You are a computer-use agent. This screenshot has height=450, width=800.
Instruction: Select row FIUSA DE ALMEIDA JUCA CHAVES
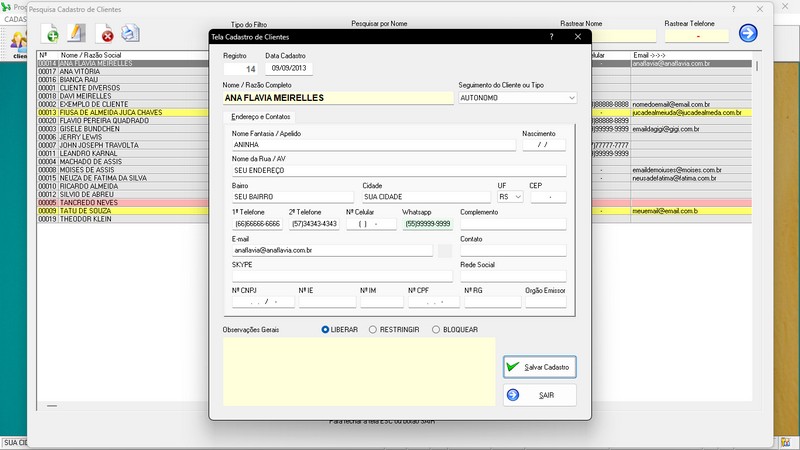tap(122, 113)
